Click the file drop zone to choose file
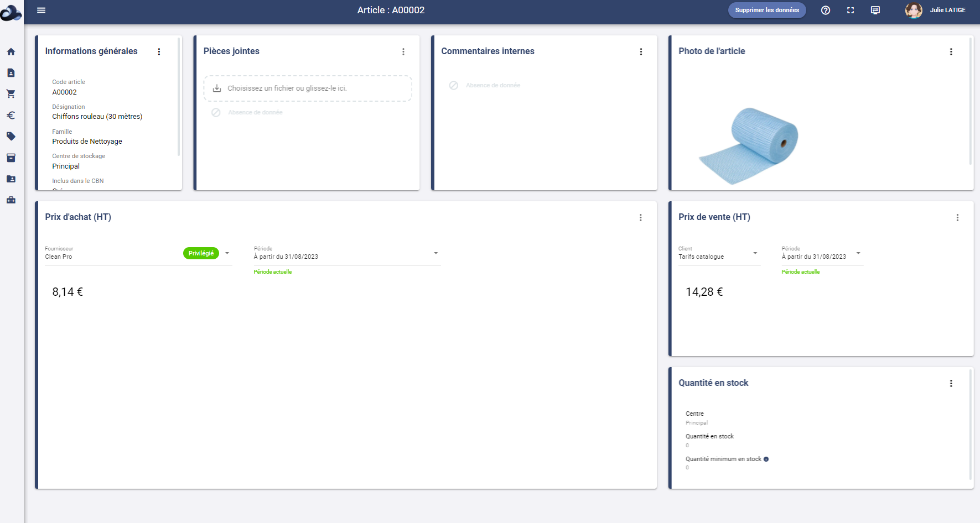 (308, 88)
